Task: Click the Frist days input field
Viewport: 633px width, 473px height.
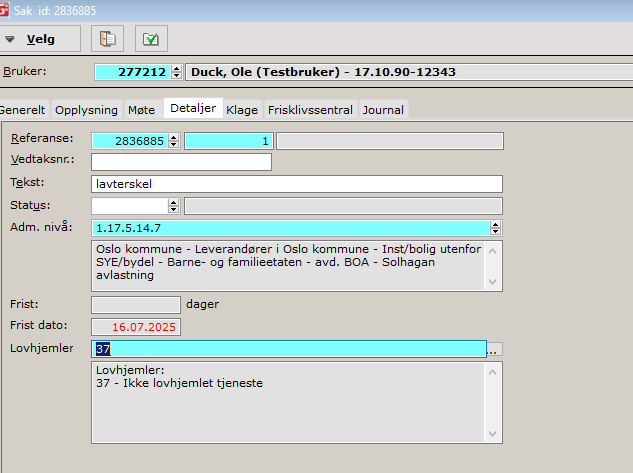Action: point(136,305)
